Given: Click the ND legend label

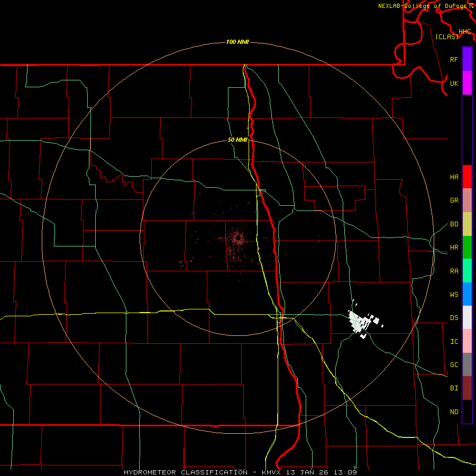Looking at the screenshot, I should click(x=454, y=412).
